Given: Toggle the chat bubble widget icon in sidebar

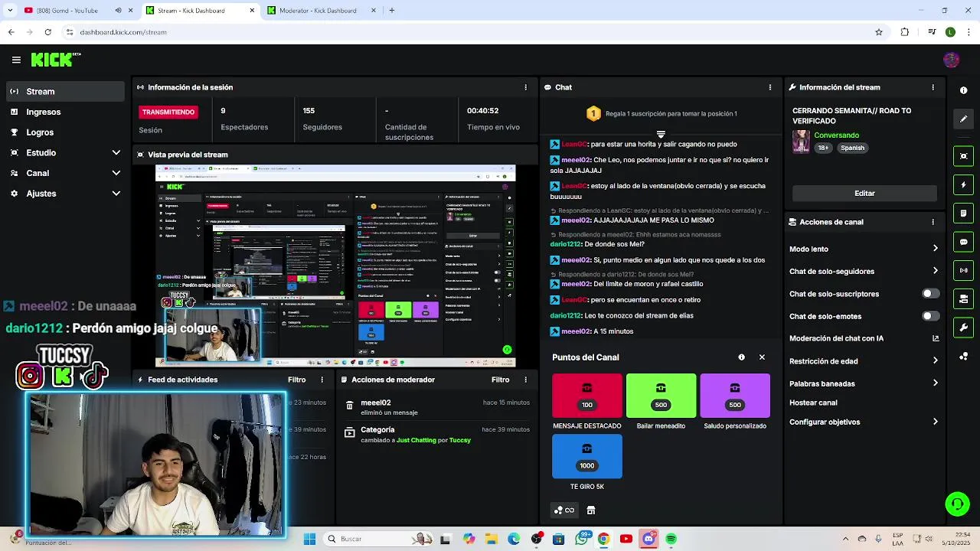Looking at the screenshot, I should [x=963, y=242].
